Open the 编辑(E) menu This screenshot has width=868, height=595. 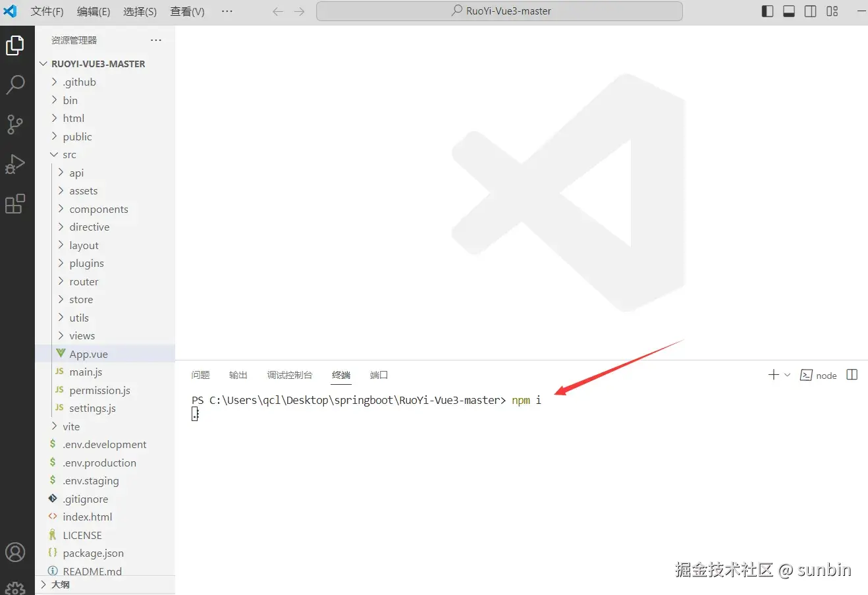coord(94,11)
